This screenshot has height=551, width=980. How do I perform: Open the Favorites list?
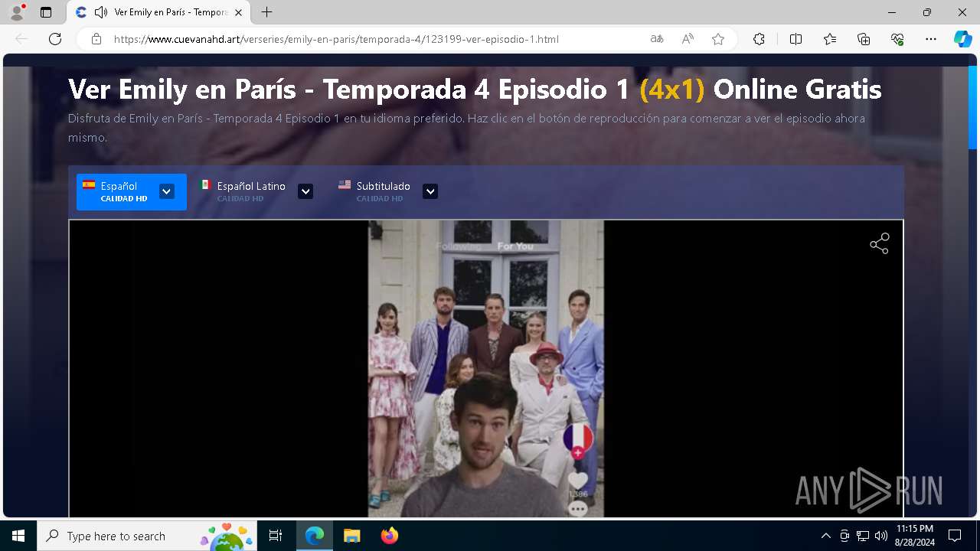coord(830,39)
